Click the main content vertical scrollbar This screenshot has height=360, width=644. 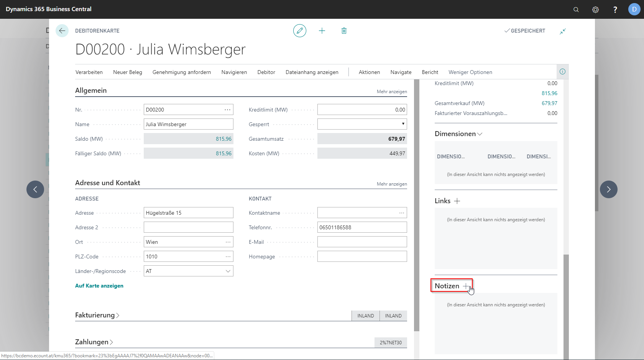click(x=417, y=205)
